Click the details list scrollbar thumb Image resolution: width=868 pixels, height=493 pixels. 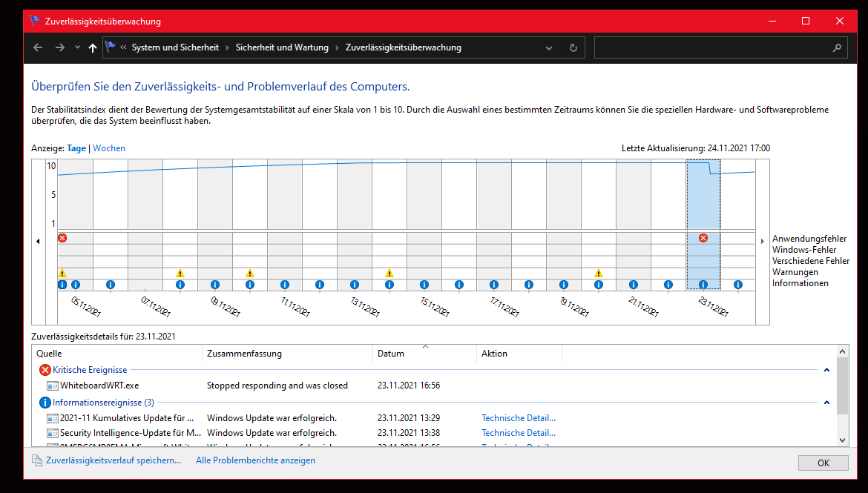(842, 386)
